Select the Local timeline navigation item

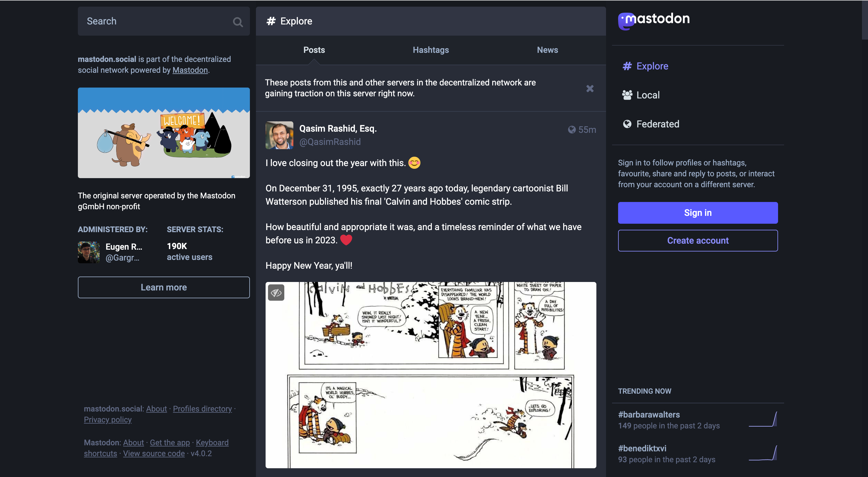[x=640, y=95]
